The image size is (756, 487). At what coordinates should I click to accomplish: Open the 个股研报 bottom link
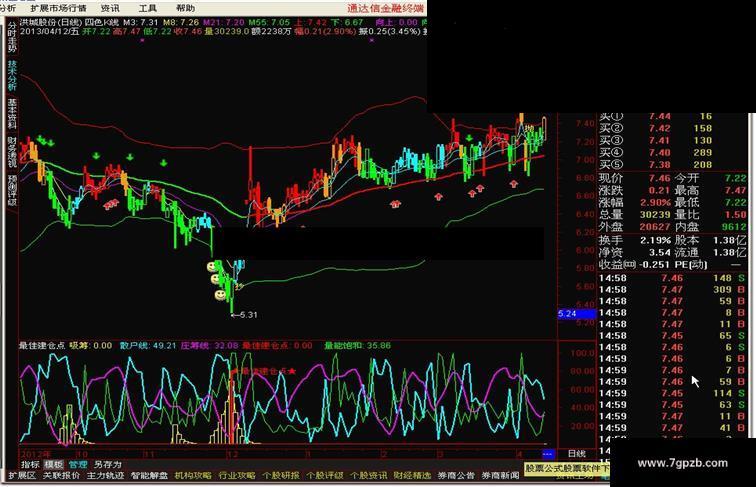pyautogui.click(x=281, y=475)
